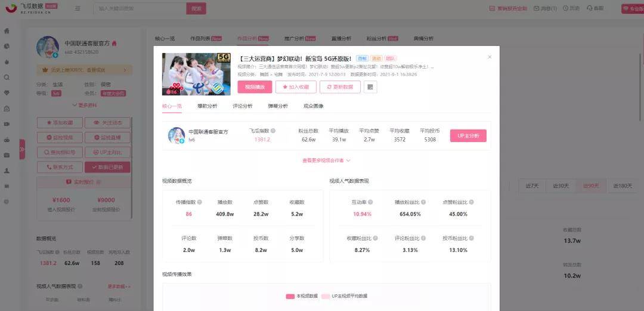Switch to the 弹幕分析 tab
The width and height of the screenshot is (644, 311).
coord(278,106)
